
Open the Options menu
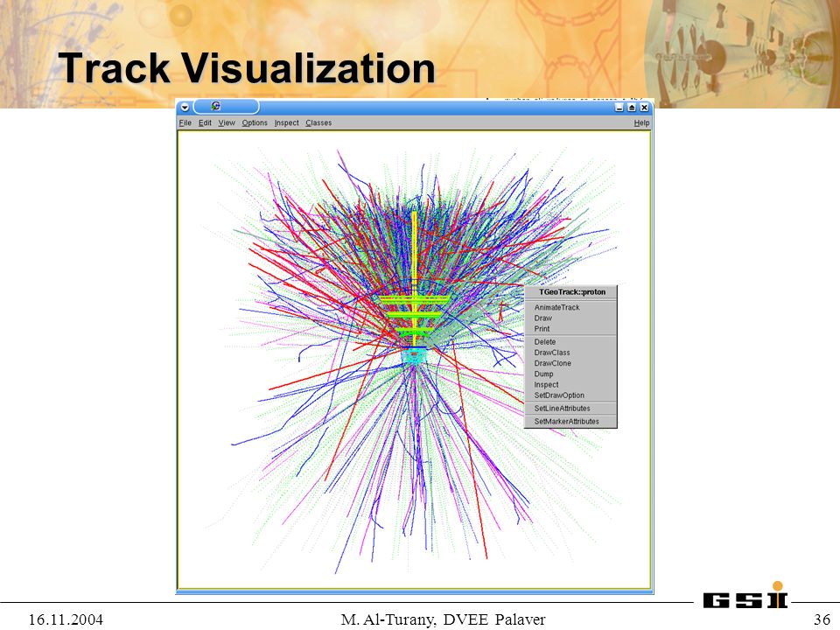pyautogui.click(x=255, y=122)
